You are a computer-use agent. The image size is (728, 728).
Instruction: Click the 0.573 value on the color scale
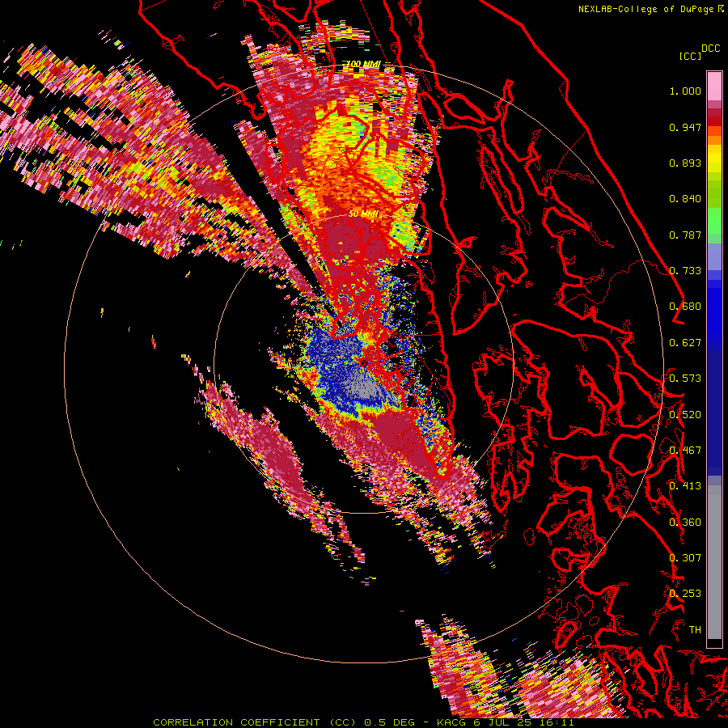coord(685,379)
